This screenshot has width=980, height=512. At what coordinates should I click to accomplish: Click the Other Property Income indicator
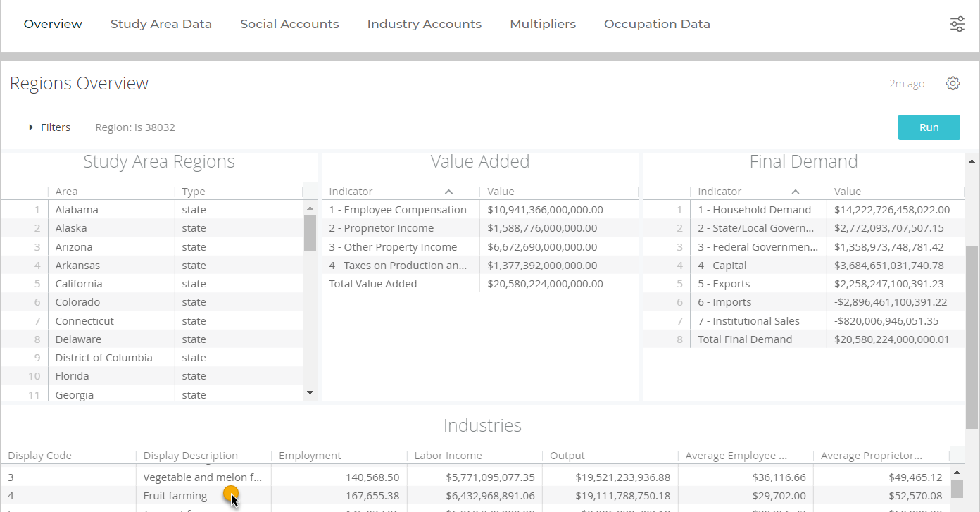(x=393, y=247)
